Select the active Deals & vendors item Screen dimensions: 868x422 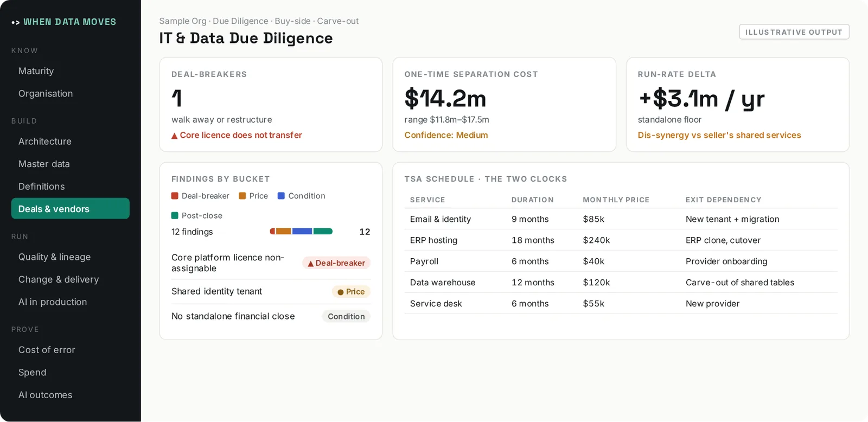click(71, 209)
